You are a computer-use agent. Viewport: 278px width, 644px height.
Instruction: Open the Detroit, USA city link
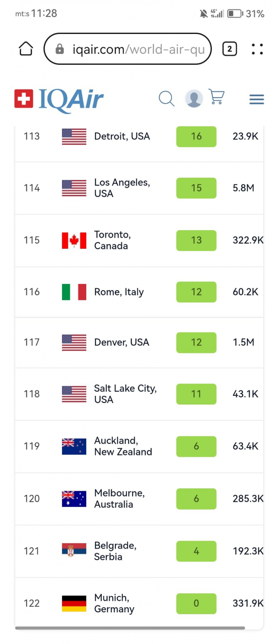122,136
